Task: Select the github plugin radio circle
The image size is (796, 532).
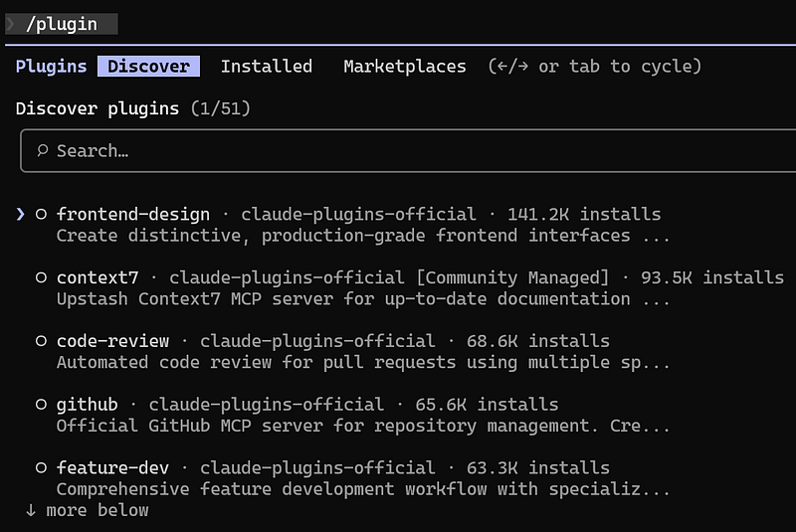Action: point(42,405)
